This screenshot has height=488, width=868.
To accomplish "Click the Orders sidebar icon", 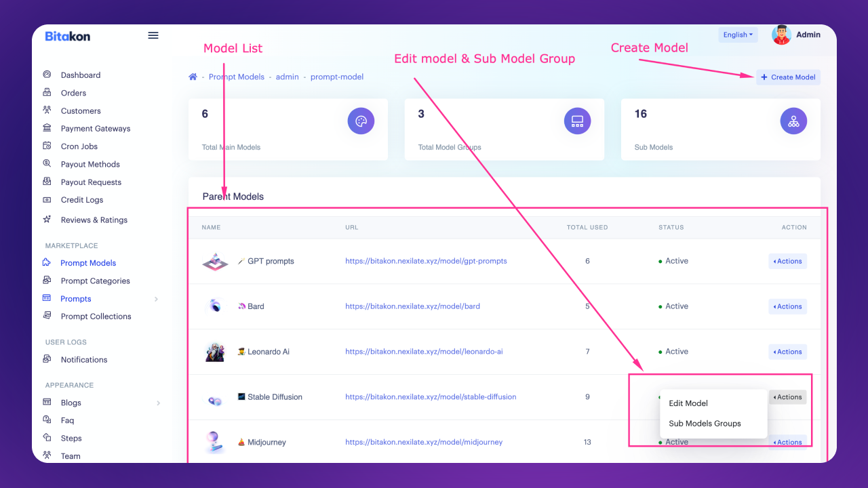I will pyautogui.click(x=47, y=93).
